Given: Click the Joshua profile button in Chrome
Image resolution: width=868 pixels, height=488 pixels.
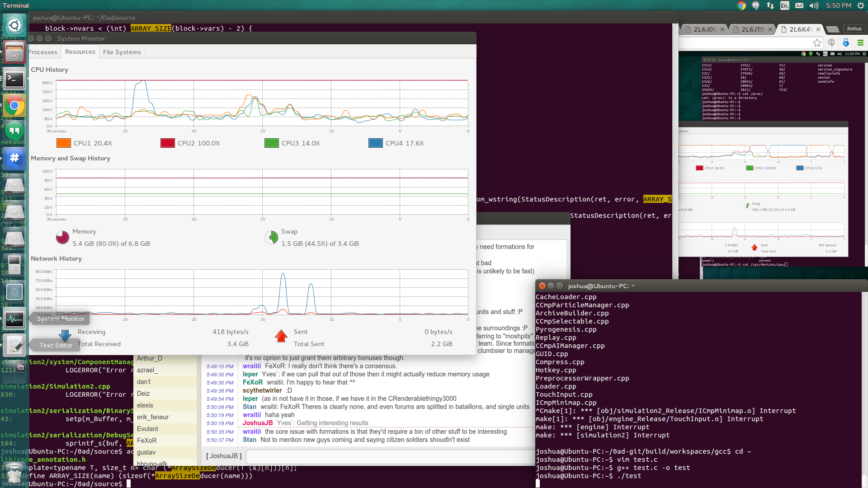Looking at the screenshot, I should coord(854,28).
